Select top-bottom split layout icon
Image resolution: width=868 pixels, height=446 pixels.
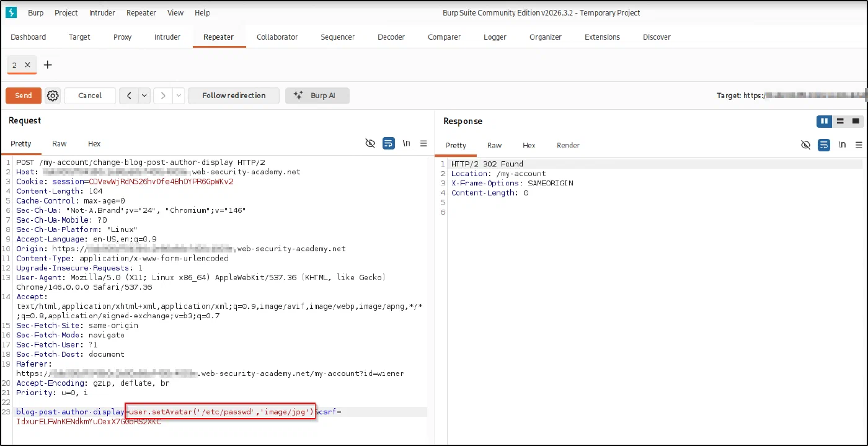[840, 121]
